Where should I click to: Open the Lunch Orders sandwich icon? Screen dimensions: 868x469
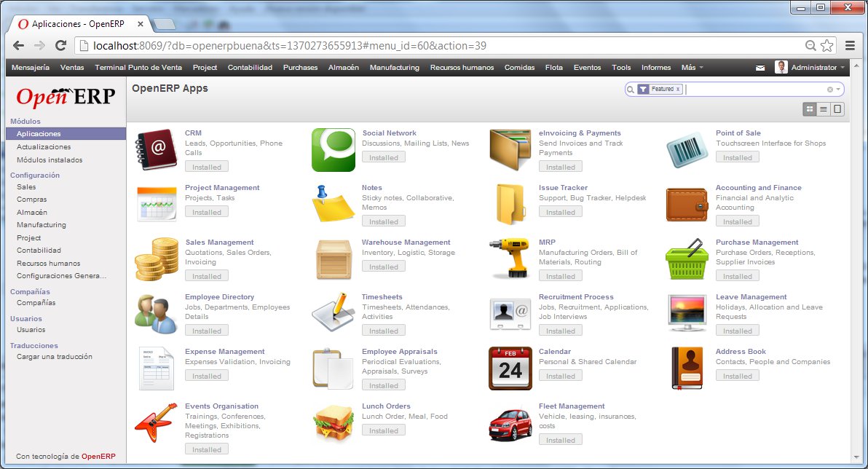click(334, 423)
